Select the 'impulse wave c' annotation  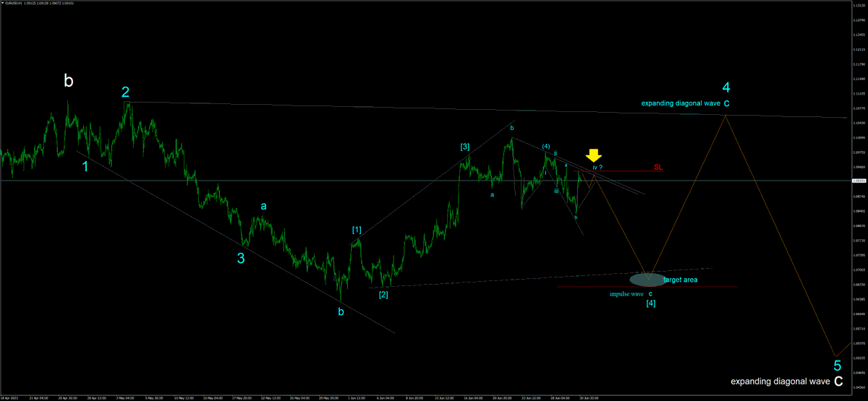[x=631, y=294]
